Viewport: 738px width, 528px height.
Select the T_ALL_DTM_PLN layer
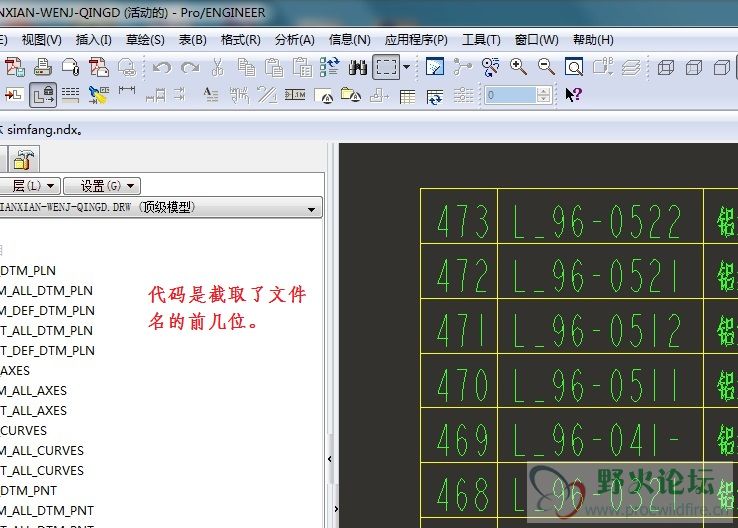[x=46, y=331]
